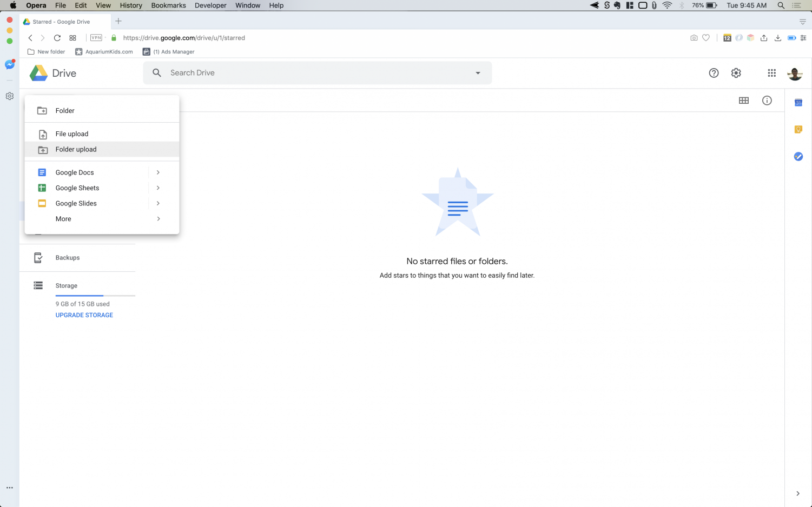
Task: Choose File upload option
Action: (71, 134)
